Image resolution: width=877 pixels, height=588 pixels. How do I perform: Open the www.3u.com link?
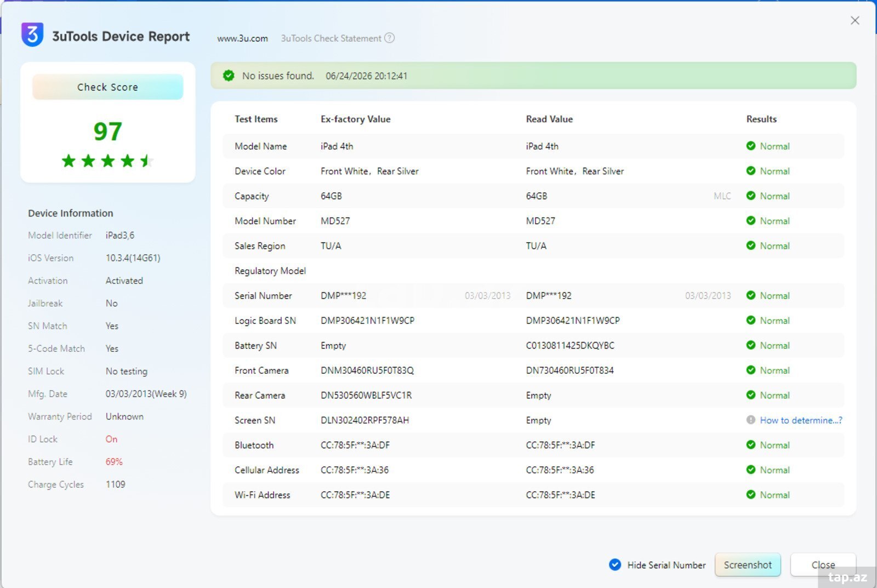(x=242, y=38)
